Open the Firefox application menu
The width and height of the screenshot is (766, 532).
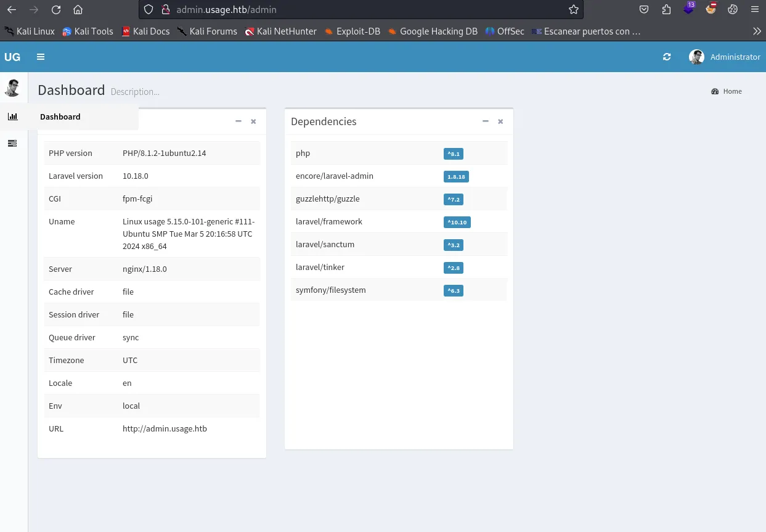[x=754, y=10]
